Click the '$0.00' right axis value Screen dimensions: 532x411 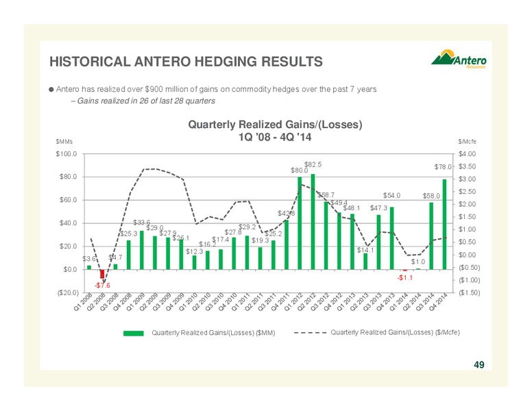[467, 255]
